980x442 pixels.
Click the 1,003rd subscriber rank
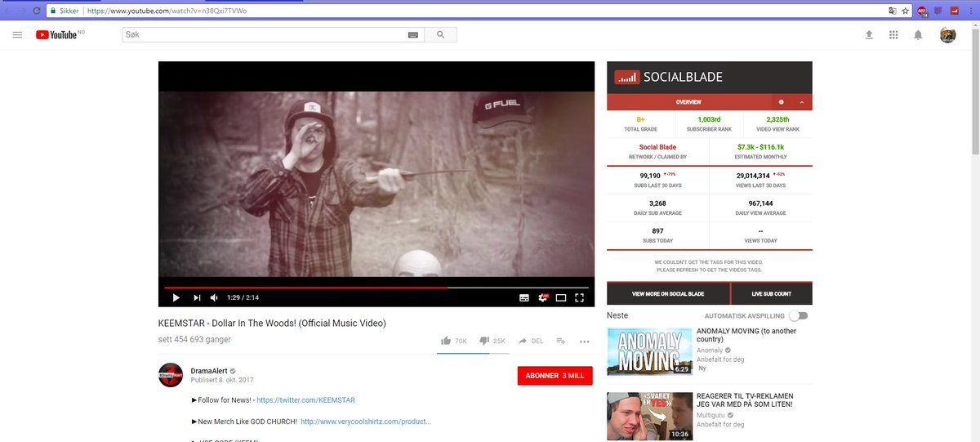709,119
